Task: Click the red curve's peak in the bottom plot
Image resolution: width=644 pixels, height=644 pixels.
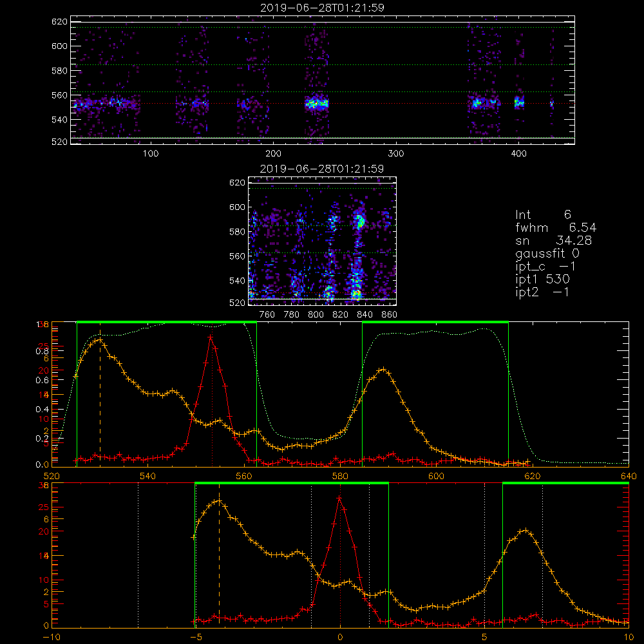Action: click(339, 498)
